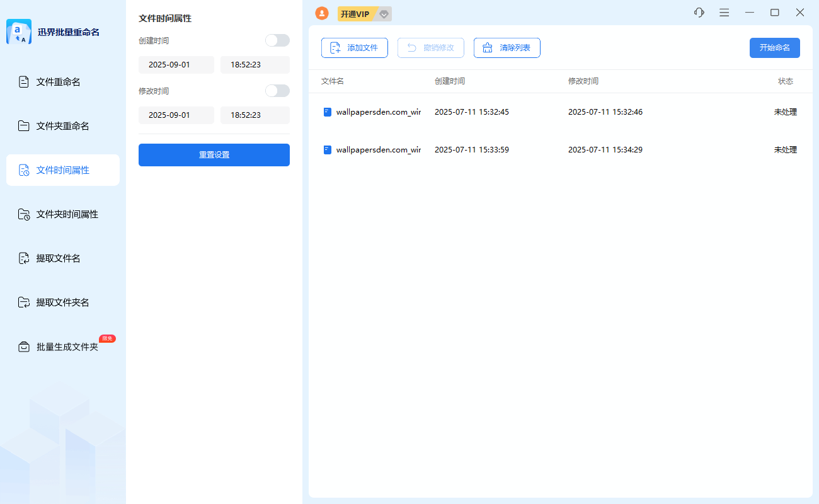
Task: Open the 提取文件夹名 tool
Action: pyautogui.click(x=63, y=302)
